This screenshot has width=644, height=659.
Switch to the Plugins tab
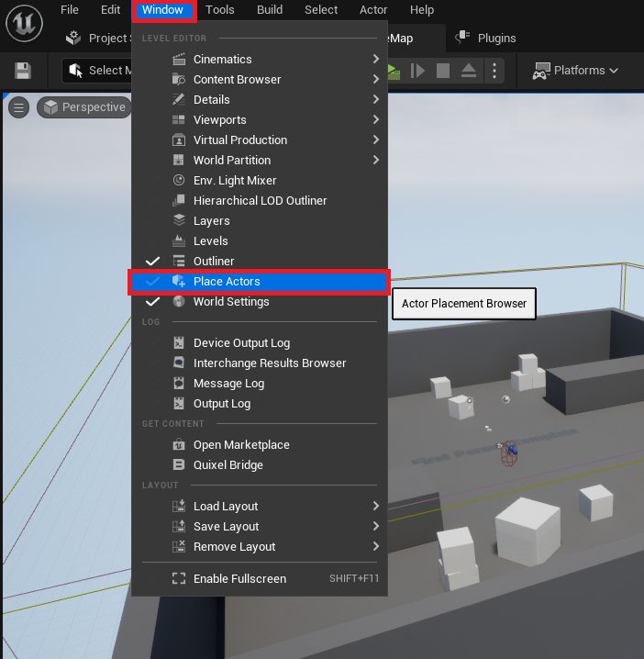tap(485, 38)
